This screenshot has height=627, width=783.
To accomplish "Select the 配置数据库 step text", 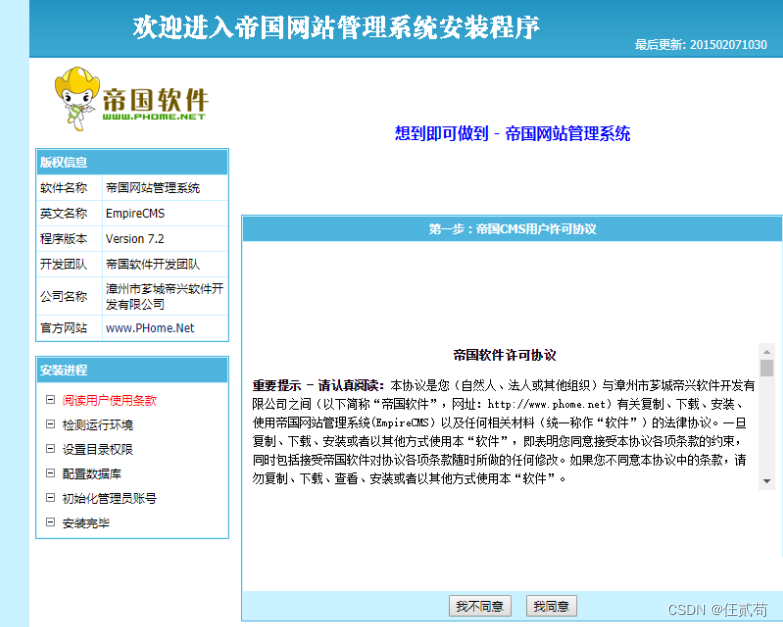I will (x=91, y=474).
